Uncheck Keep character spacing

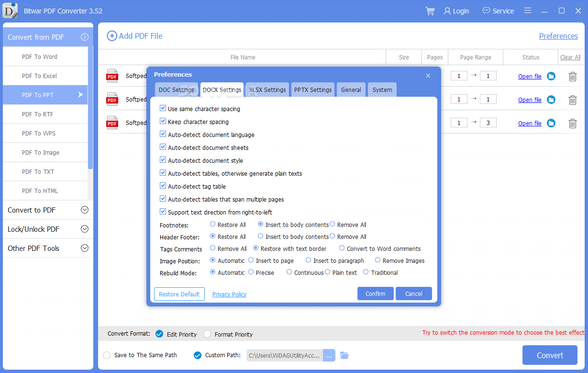click(x=163, y=122)
